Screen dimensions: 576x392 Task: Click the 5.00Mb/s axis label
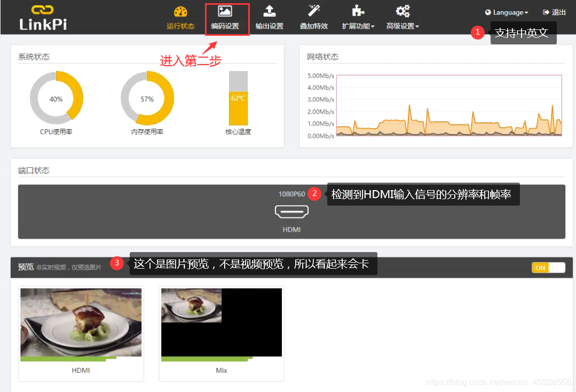click(x=321, y=76)
